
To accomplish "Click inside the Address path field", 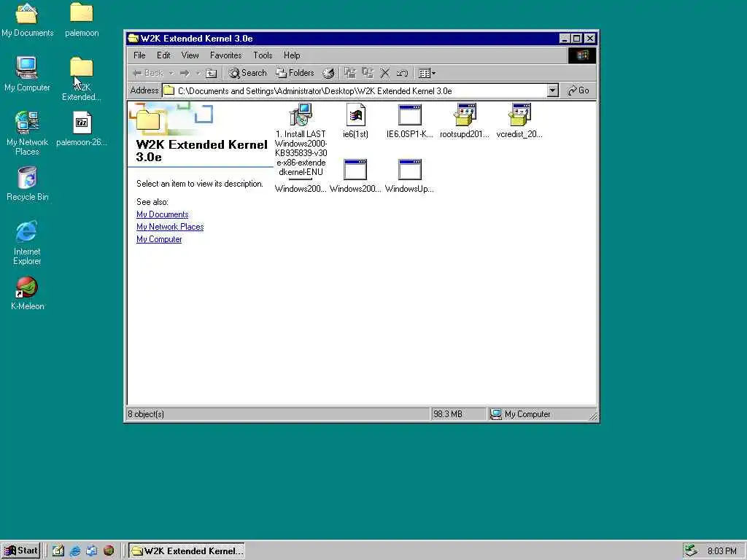I will click(x=355, y=90).
